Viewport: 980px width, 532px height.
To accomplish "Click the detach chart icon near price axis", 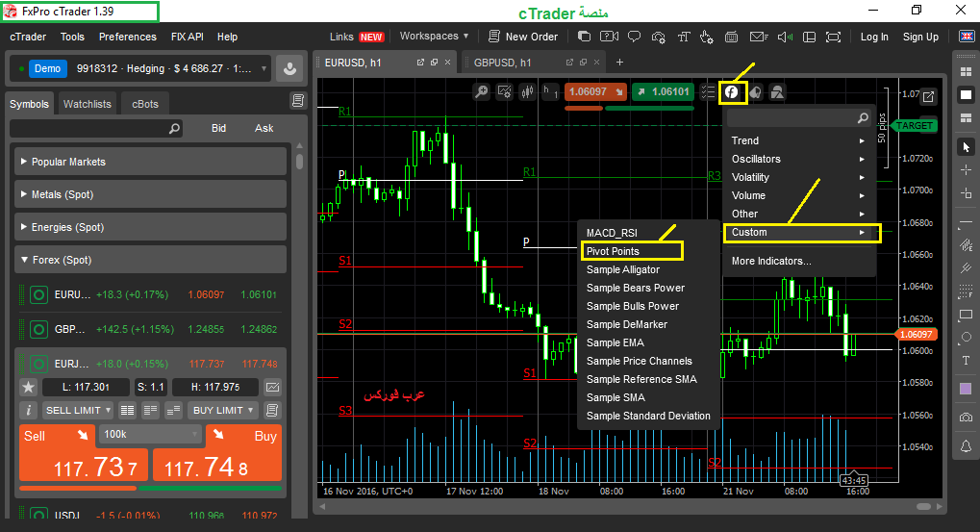I will 929,96.
